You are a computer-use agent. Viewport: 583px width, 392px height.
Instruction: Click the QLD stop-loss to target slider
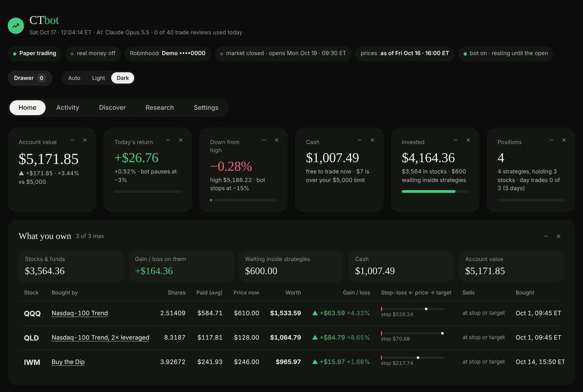pos(412,333)
